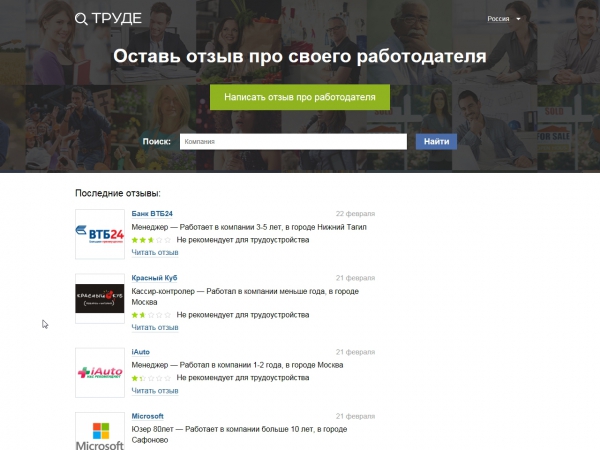Click the star rating for Банк ВТБ24
Screen dimensions: 600x450
(151, 240)
